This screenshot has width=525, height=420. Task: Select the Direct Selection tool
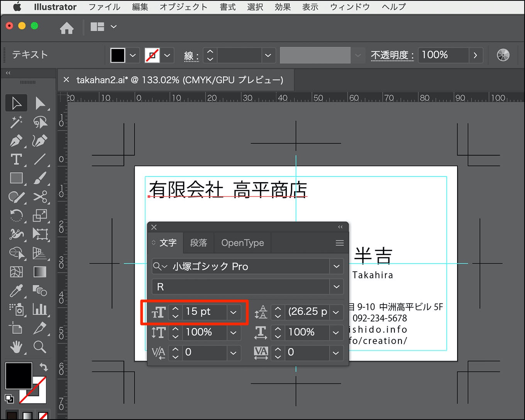coord(40,103)
